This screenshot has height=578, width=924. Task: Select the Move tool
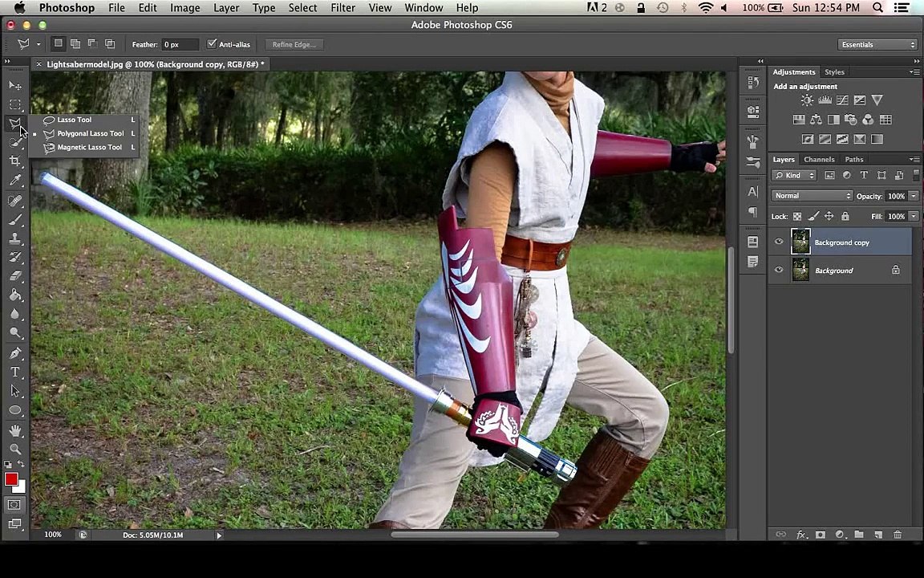click(15, 86)
